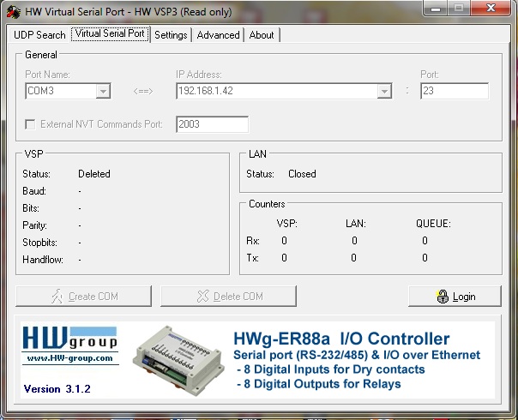Click the Port field showing 23
This screenshot has width=518, height=420.
[455, 91]
